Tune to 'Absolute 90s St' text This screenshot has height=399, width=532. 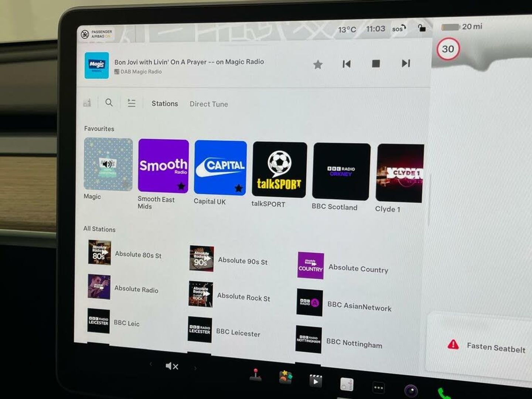pyautogui.click(x=243, y=261)
